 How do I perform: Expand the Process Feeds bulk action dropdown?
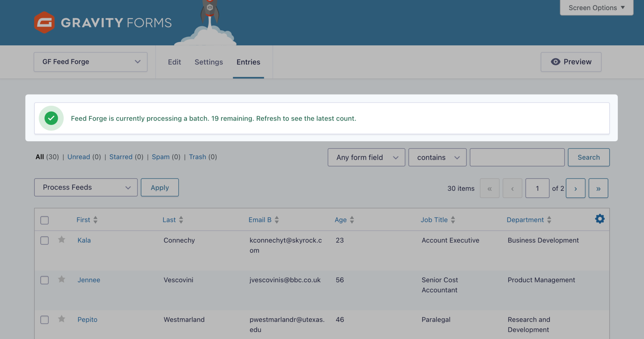(x=86, y=188)
